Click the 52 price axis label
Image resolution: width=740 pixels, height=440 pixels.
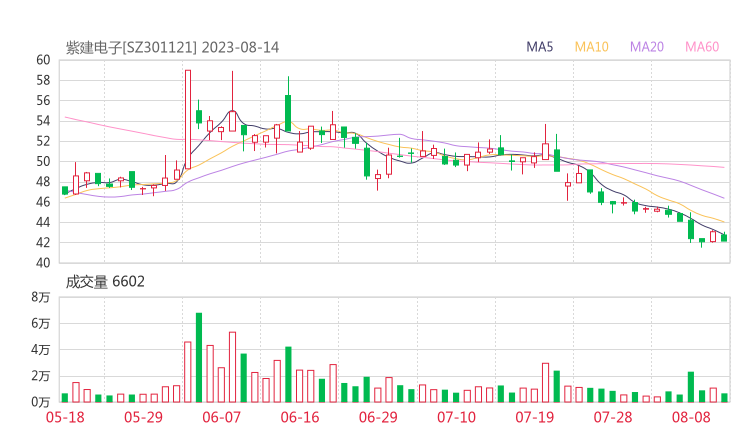[43, 141]
